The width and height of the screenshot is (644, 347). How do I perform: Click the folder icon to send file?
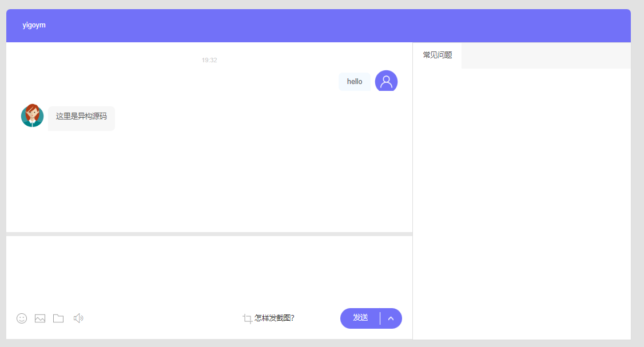(x=58, y=318)
